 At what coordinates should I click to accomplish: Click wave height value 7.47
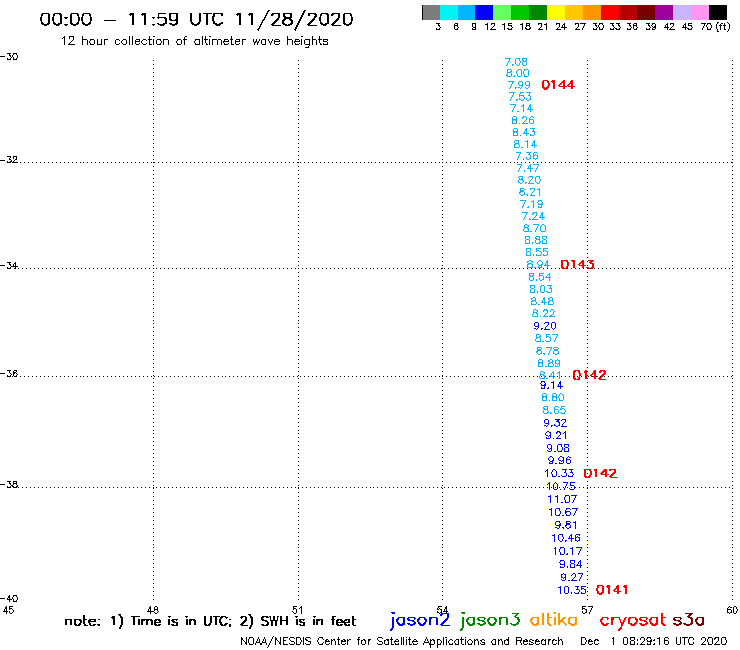tap(528, 169)
